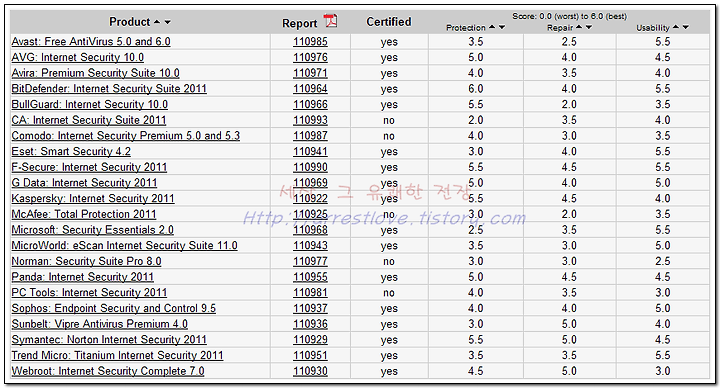The image size is (720, 388).
Task: Open Sunbelt: Vipre Antivirus Premium 4.0 link
Action: point(100,324)
